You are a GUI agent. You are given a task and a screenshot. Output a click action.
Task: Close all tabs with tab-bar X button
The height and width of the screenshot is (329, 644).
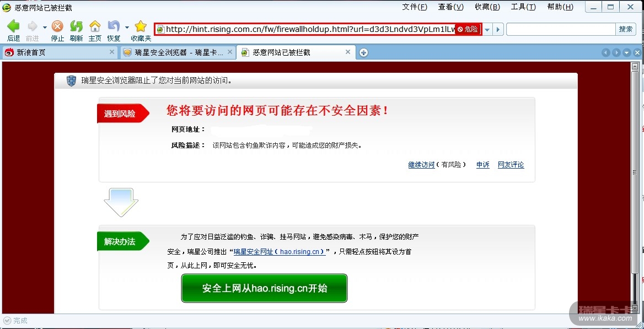637,52
